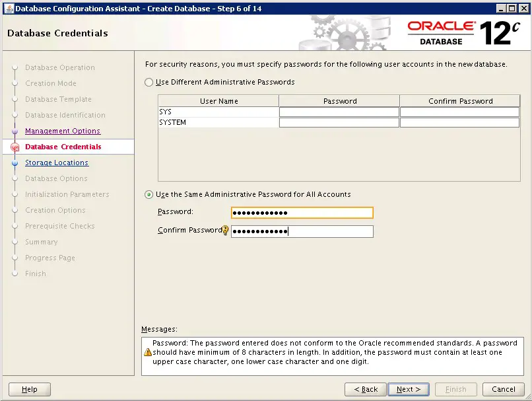The height and width of the screenshot is (401, 532).
Task: Click the SYSTEM password cell
Action: pos(339,123)
